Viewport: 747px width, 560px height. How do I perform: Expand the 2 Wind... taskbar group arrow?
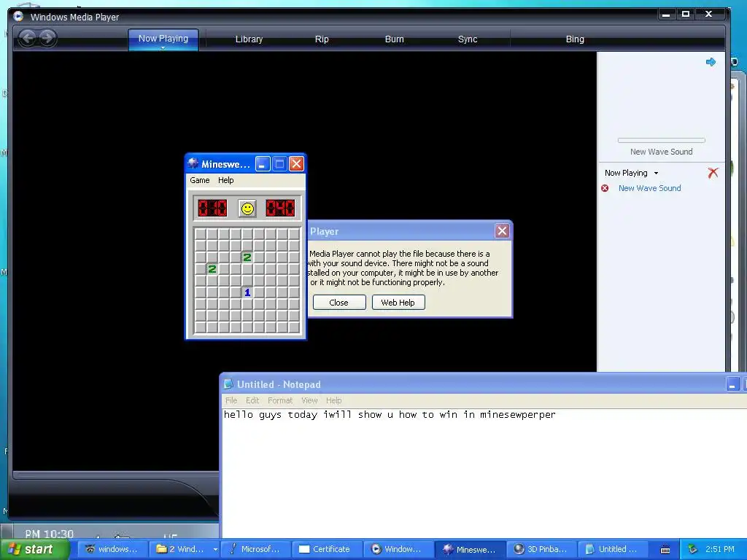(x=215, y=550)
